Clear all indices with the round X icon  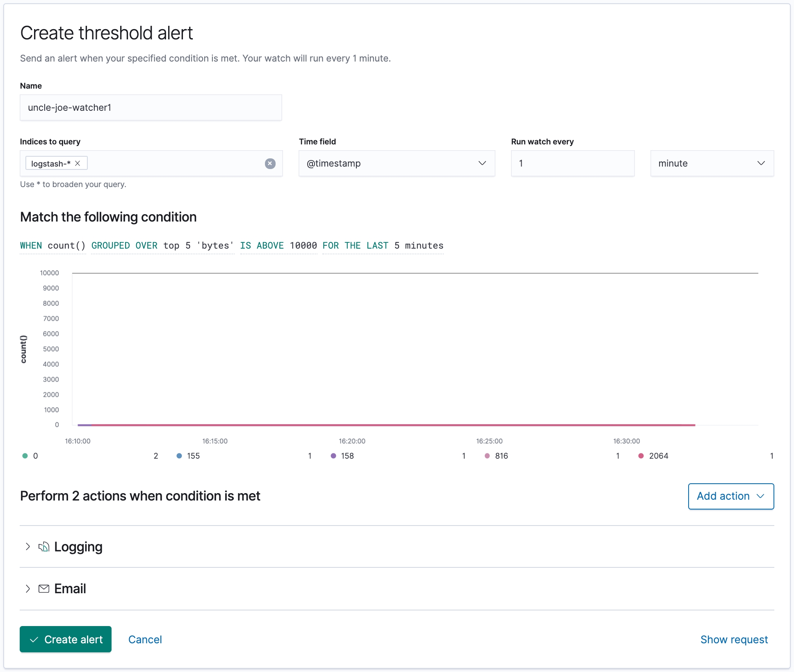(270, 164)
